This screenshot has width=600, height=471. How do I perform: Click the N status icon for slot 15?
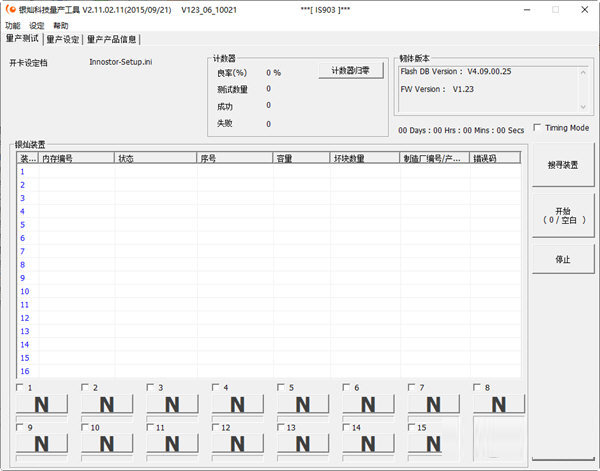click(x=433, y=443)
